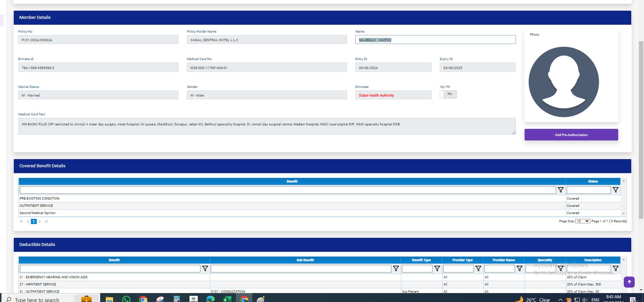Click the Sub Benefit filter text box

click(x=301, y=268)
